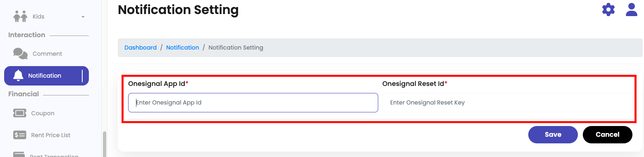The width and height of the screenshot is (644, 157).
Task: Open settings via the gear icon
Action: tap(608, 10)
